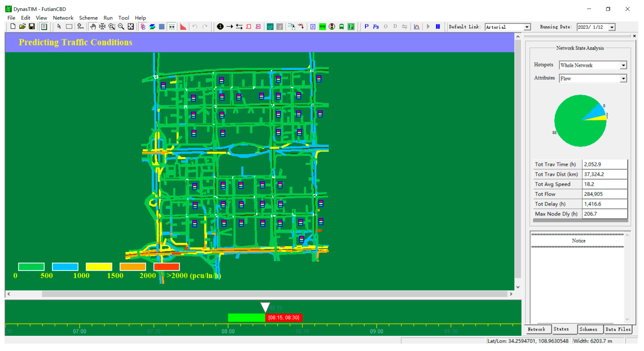
Task: Select the arrow pointer tool
Action: point(59,26)
